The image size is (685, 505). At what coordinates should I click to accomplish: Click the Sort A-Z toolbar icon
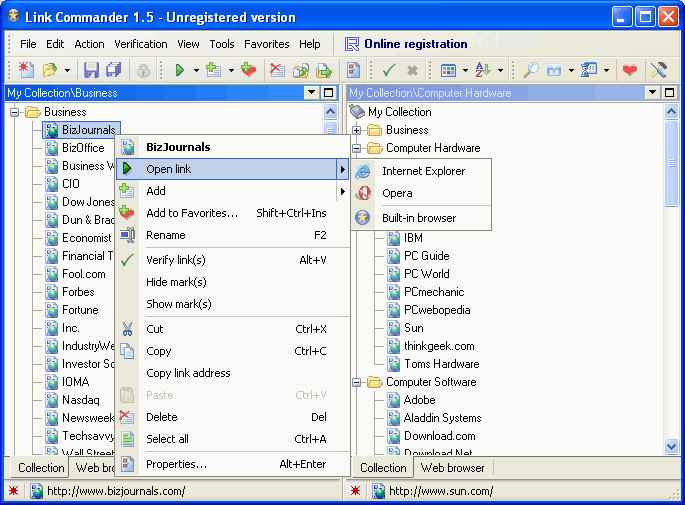(x=483, y=70)
